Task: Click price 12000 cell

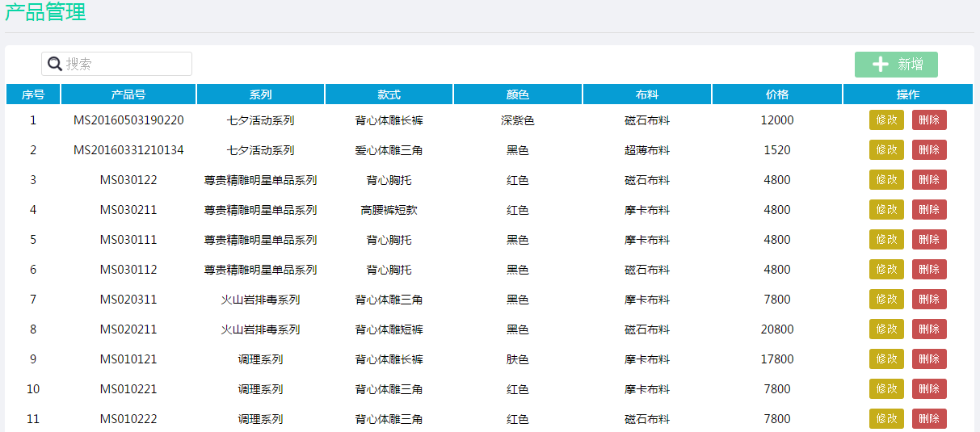Action: [x=777, y=120]
